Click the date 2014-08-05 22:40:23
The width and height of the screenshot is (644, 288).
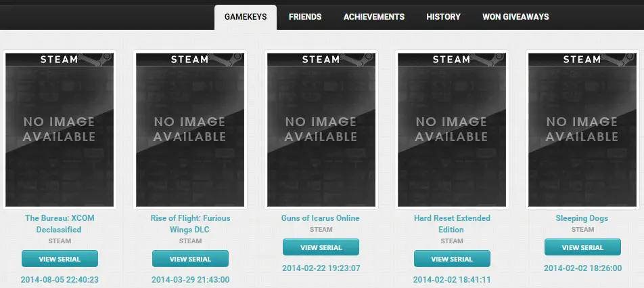pos(60,280)
